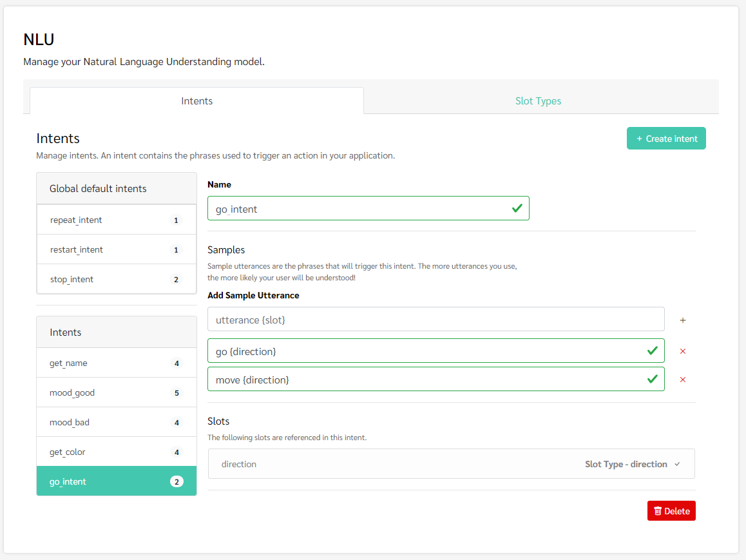Edit the 'go {direction}' sample field
The height and width of the screenshot is (560, 746).
(x=435, y=351)
